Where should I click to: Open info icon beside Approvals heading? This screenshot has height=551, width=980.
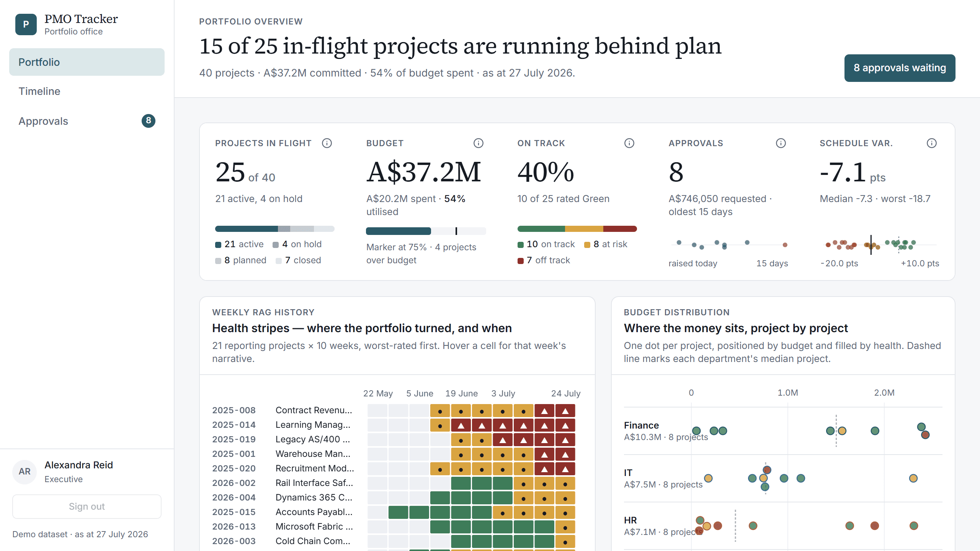781,143
